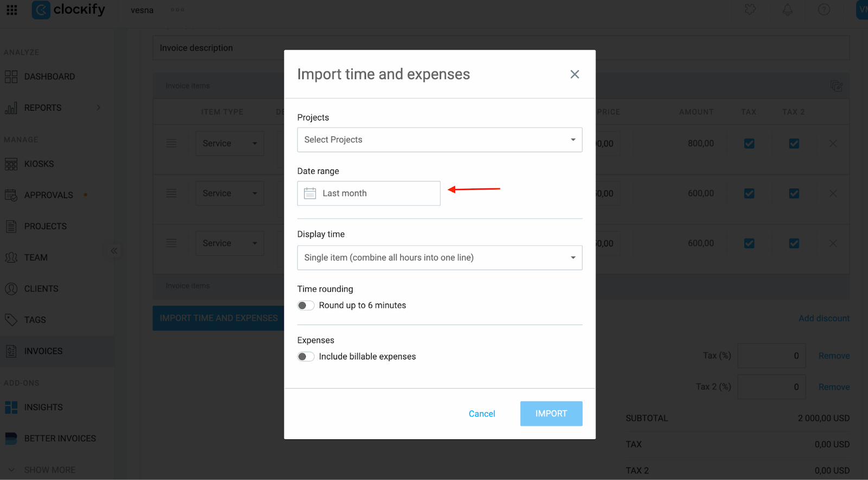Collapse sidebar with the double chevron icon

coord(114,251)
